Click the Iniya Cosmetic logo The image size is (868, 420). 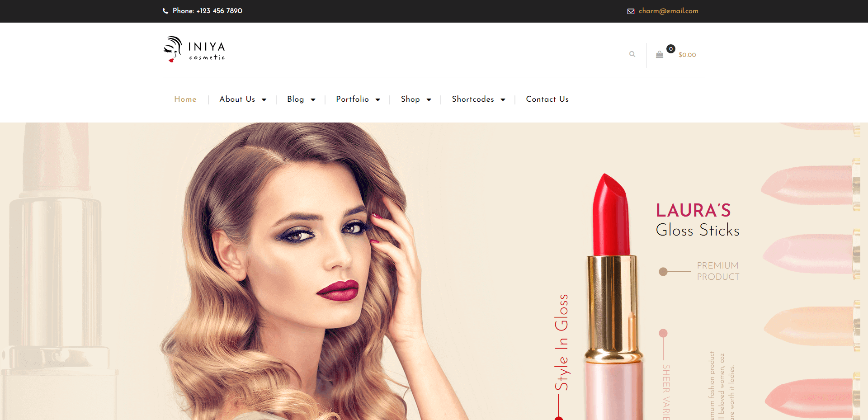click(194, 49)
